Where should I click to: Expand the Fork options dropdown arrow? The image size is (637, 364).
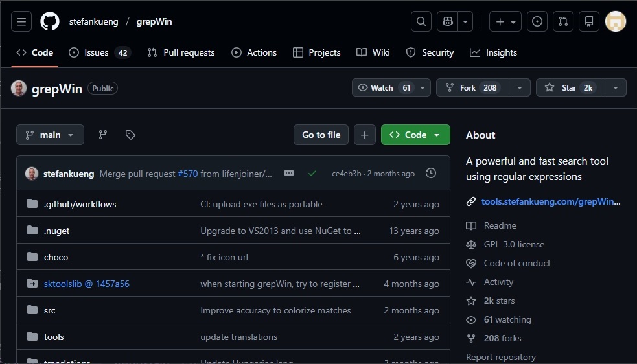520,87
